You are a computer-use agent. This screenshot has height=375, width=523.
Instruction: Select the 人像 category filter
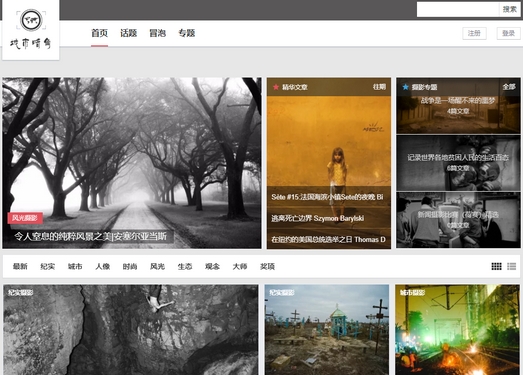[102, 266]
